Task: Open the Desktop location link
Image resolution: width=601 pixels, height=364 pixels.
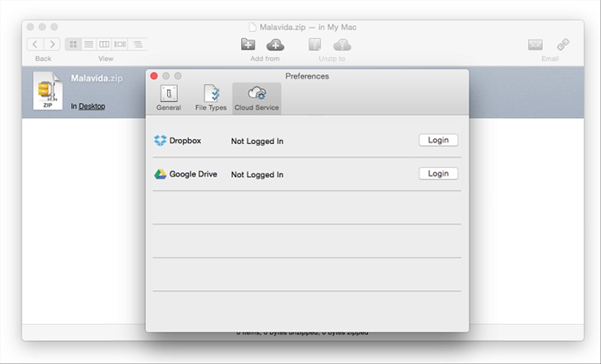Action: click(x=92, y=106)
